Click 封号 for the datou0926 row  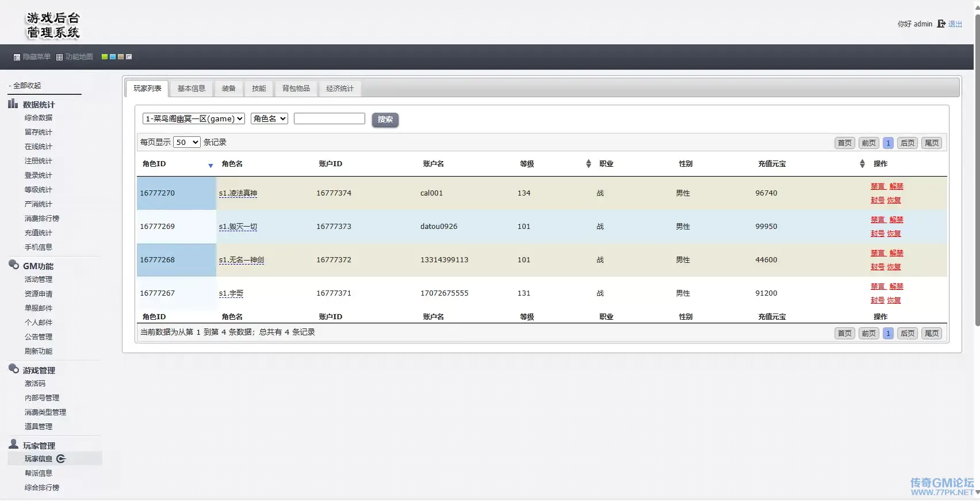[878, 234]
